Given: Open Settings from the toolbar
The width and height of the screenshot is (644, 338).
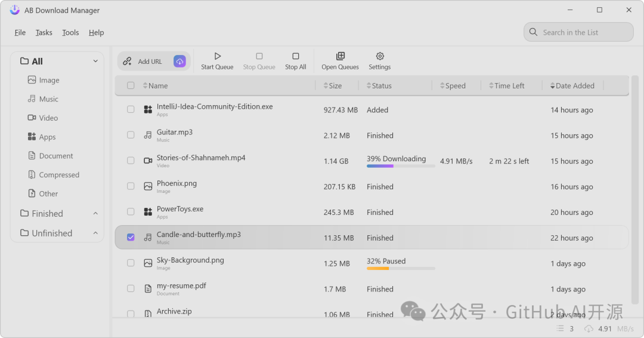Looking at the screenshot, I should (379, 61).
